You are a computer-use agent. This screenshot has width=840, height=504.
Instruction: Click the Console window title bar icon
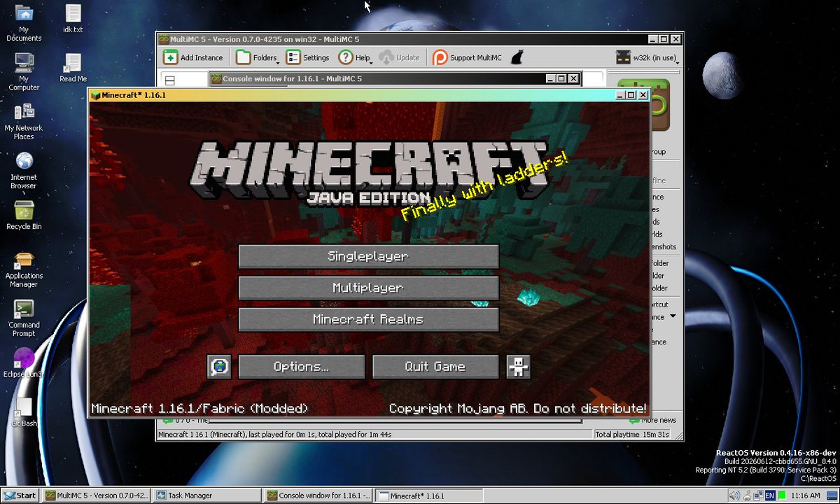pyautogui.click(x=216, y=79)
